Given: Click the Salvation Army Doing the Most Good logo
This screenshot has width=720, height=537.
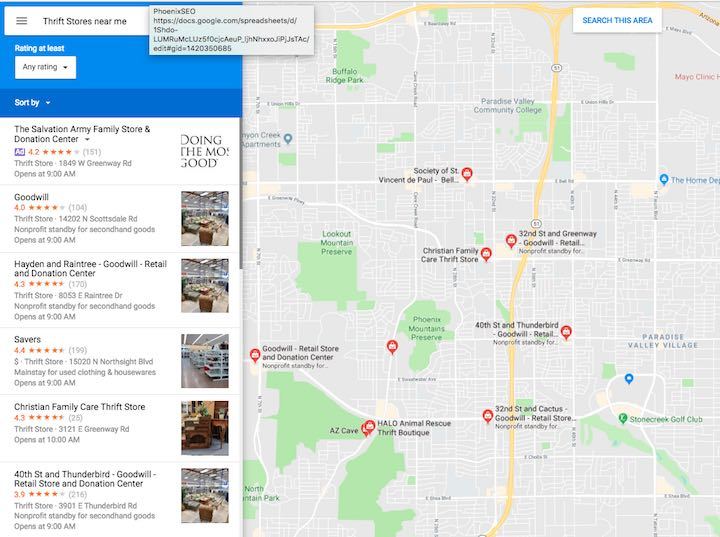Looking at the screenshot, I should (205, 152).
